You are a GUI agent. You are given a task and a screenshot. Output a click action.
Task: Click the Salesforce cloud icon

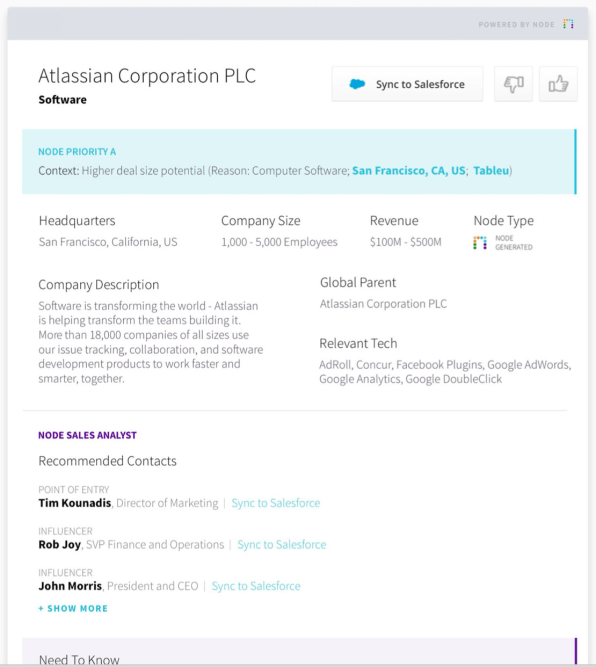[x=357, y=84]
